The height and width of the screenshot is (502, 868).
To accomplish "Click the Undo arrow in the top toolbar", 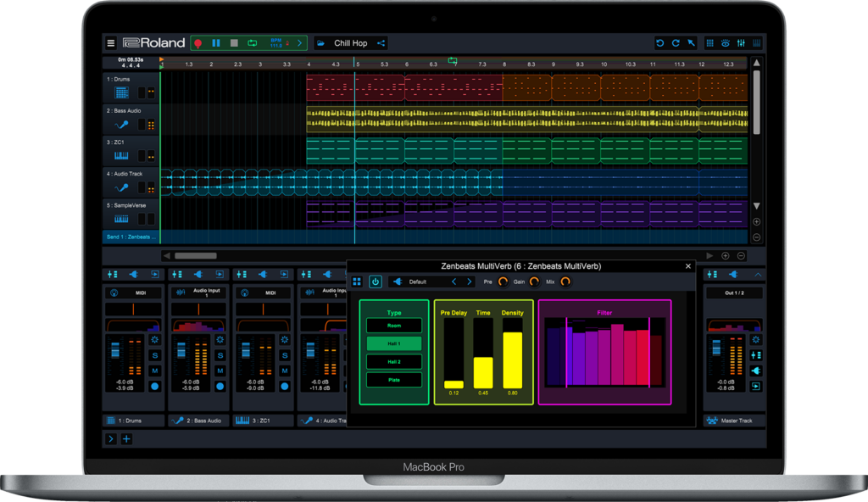I will click(x=659, y=43).
